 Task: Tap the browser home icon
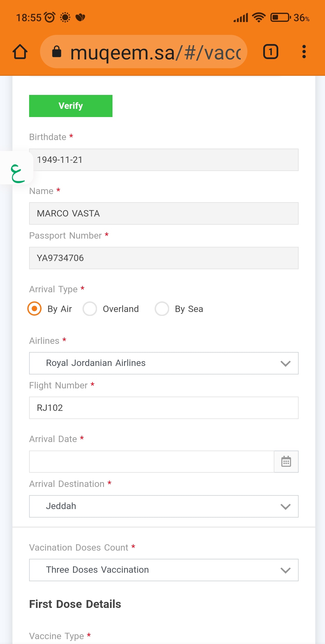pos(20,52)
